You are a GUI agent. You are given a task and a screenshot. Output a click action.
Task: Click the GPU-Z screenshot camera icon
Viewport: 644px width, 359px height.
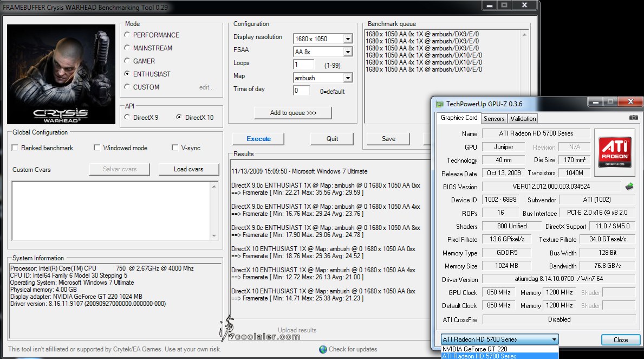click(x=633, y=118)
